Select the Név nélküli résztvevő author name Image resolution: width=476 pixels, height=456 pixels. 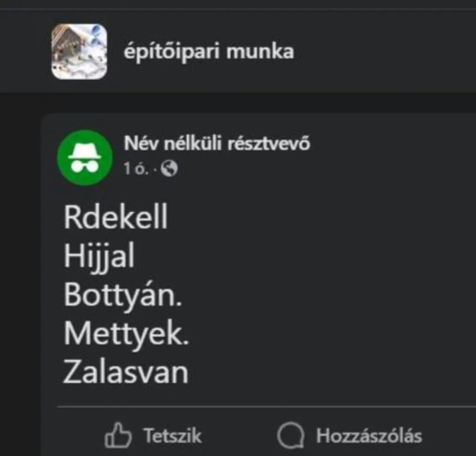[x=217, y=143]
